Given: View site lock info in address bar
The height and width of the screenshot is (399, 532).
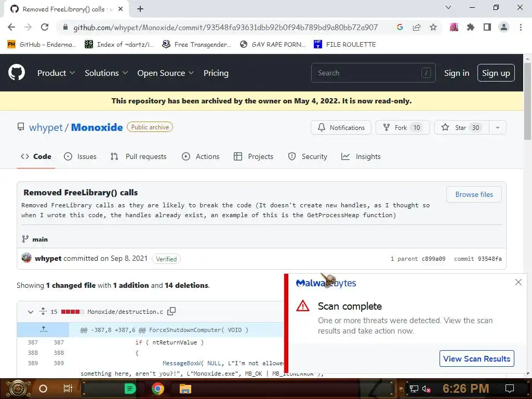Looking at the screenshot, I should tap(65, 27).
